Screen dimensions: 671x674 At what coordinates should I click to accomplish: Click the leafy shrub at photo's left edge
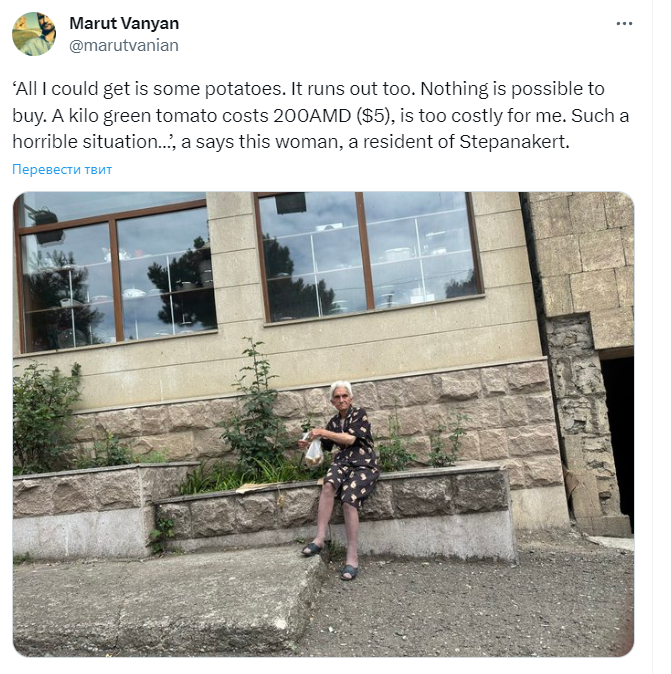pyautogui.click(x=46, y=417)
